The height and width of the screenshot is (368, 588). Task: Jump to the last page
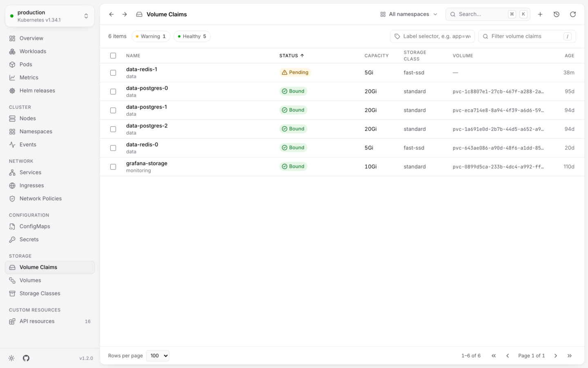click(x=570, y=356)
